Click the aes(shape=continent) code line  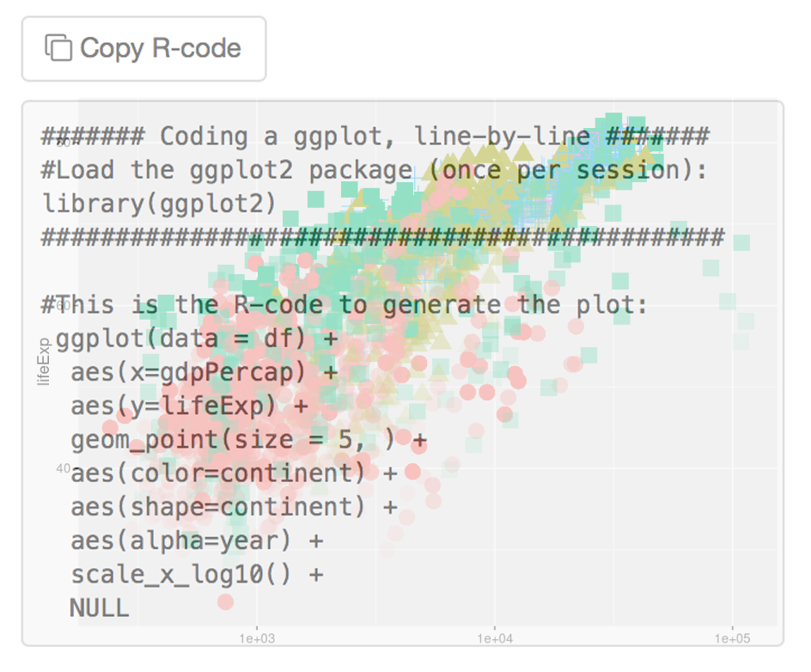[x=234, y=507]
